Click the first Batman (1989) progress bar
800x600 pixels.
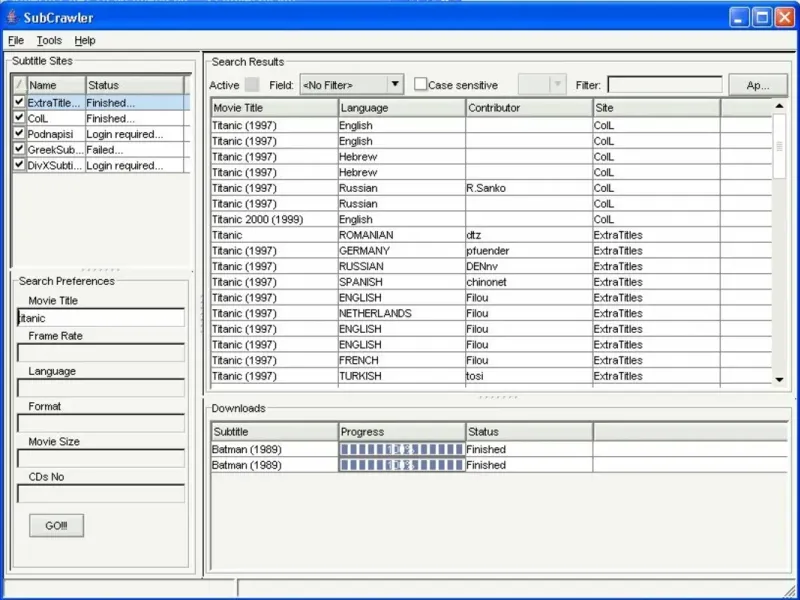(402, 449)
